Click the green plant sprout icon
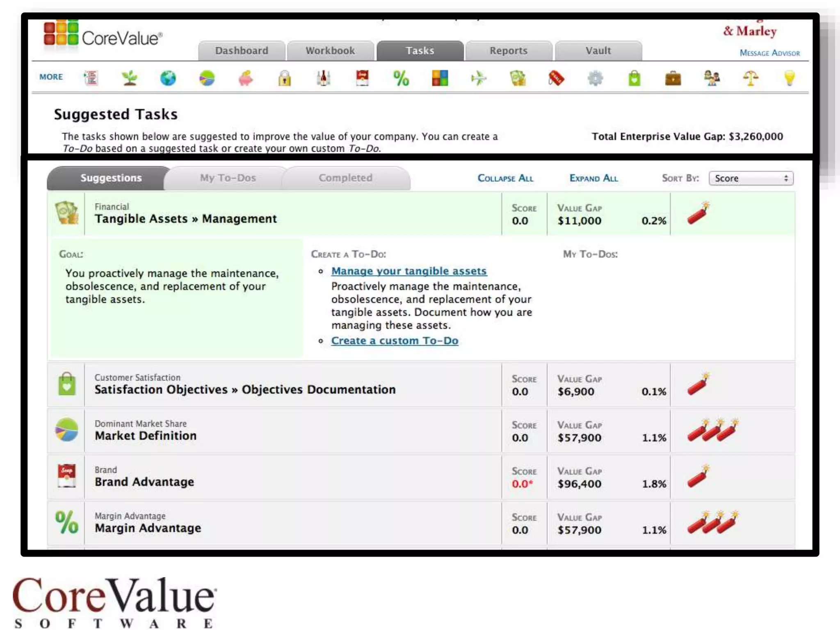 (130, 78)
